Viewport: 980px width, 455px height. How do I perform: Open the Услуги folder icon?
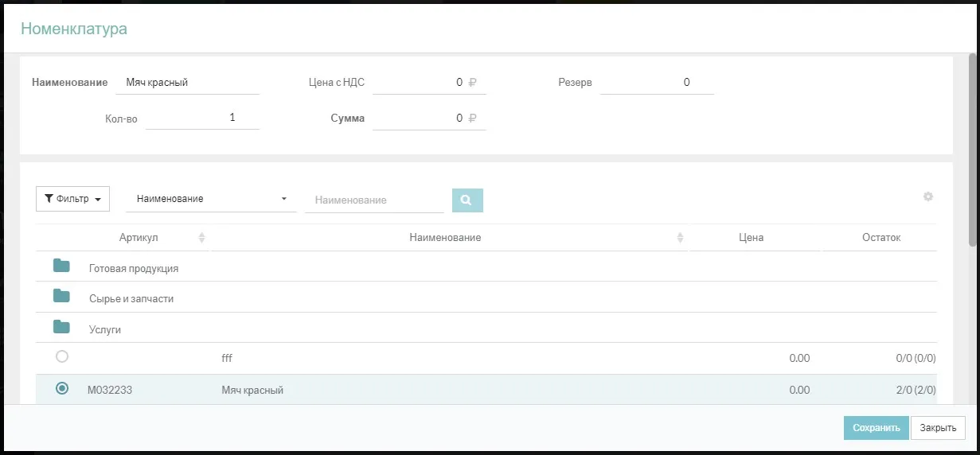pyautogui.click(x=61, y=327)
